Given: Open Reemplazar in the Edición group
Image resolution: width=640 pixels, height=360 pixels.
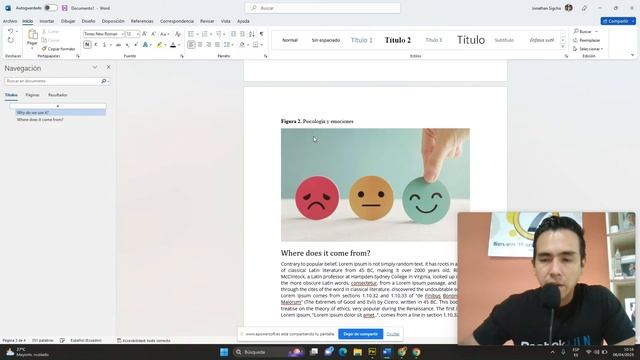Looking at the screenshot, I should coord(587,40).
